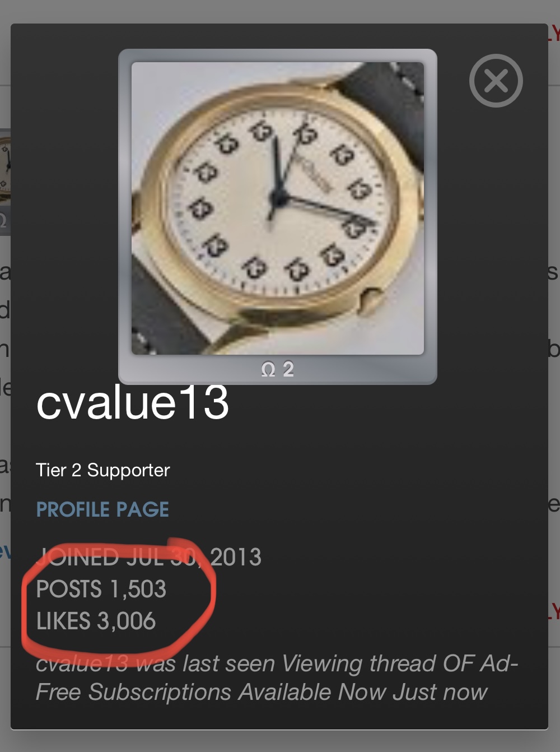Open the Posts 1,503 count
This screenshot has height=752, width=560.
tap(101, 589)
